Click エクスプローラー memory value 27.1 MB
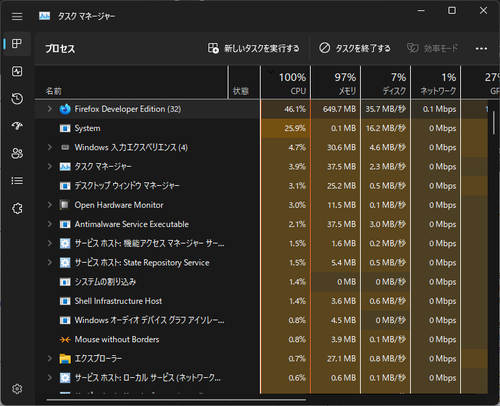The image size is (500, 406). [341, 359]
